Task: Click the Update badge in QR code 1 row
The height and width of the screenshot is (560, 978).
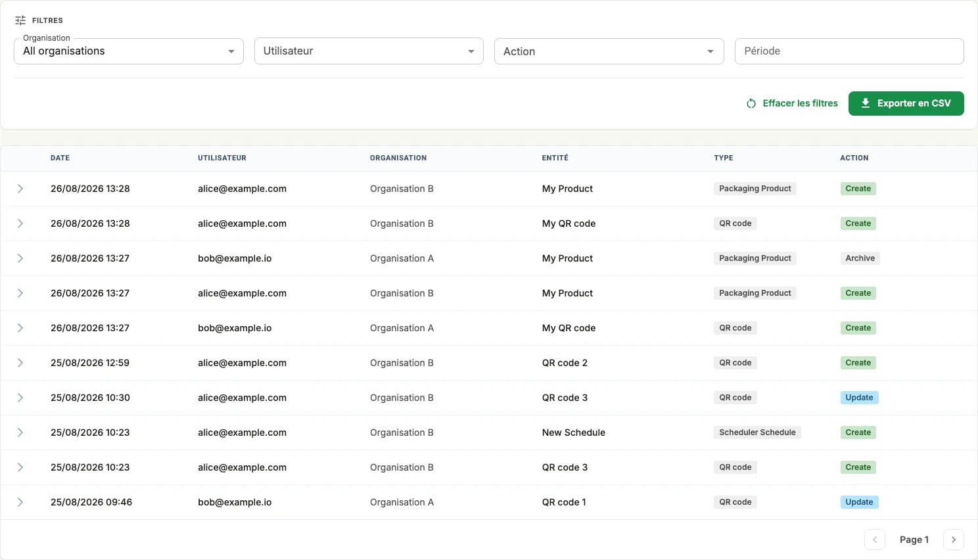Action: tap(859, 502)
